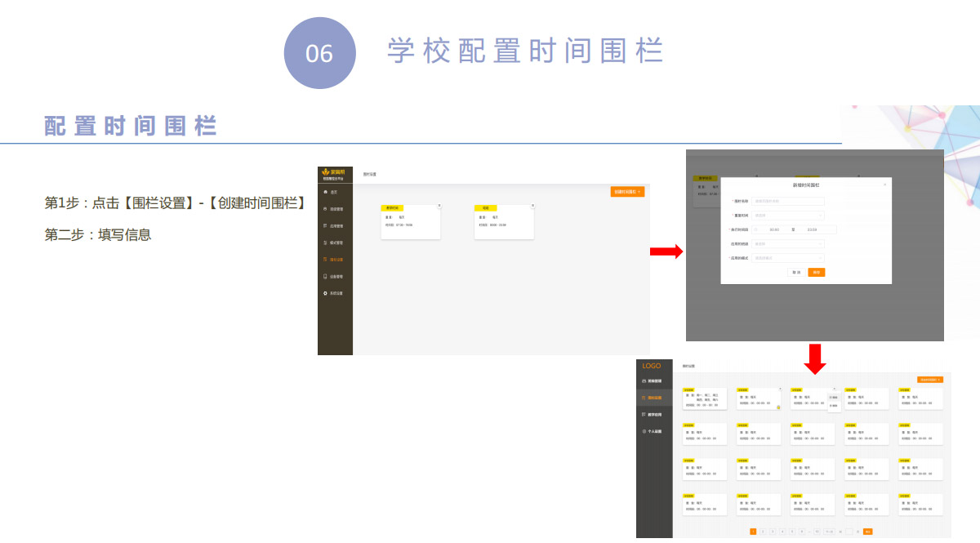Click orange create-fence button in bottom screenshot
Viewport: 980px width, 543px height.
(x=930, y=380)
